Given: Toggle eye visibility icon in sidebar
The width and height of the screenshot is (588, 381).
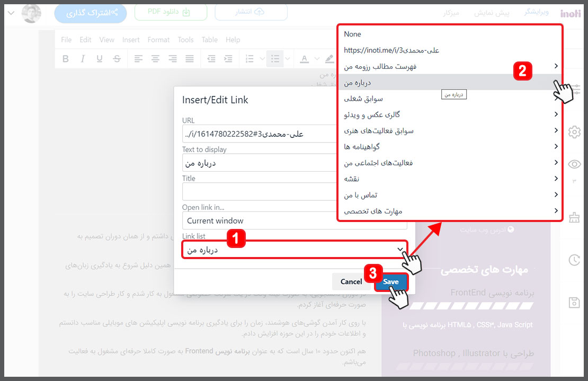Looking at the screenshot, I should [x=574, y=164].
